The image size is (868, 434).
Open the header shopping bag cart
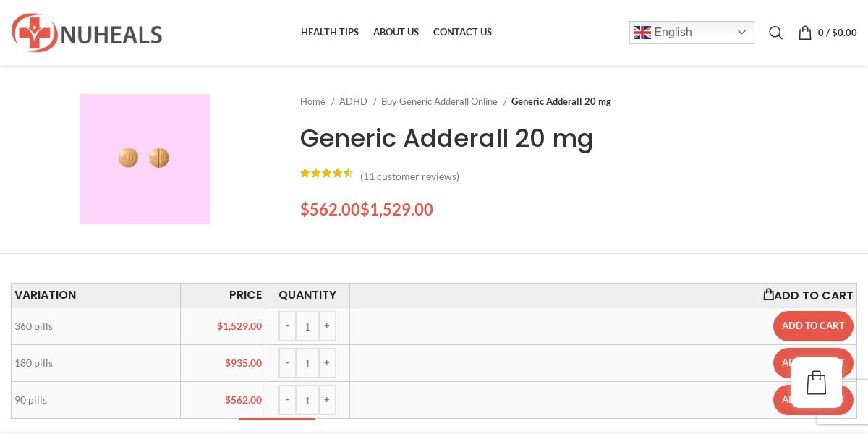pyautogui.click(x=827, y=33)
